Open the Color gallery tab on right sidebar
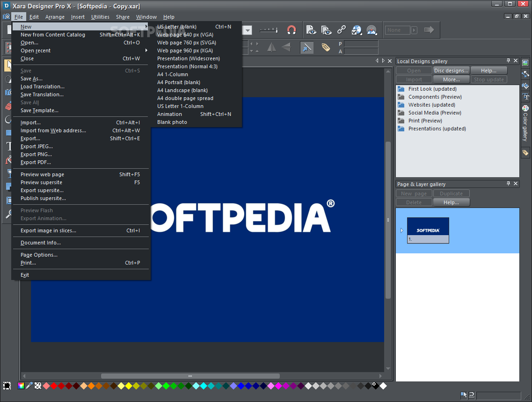 (x=525, y=123)
